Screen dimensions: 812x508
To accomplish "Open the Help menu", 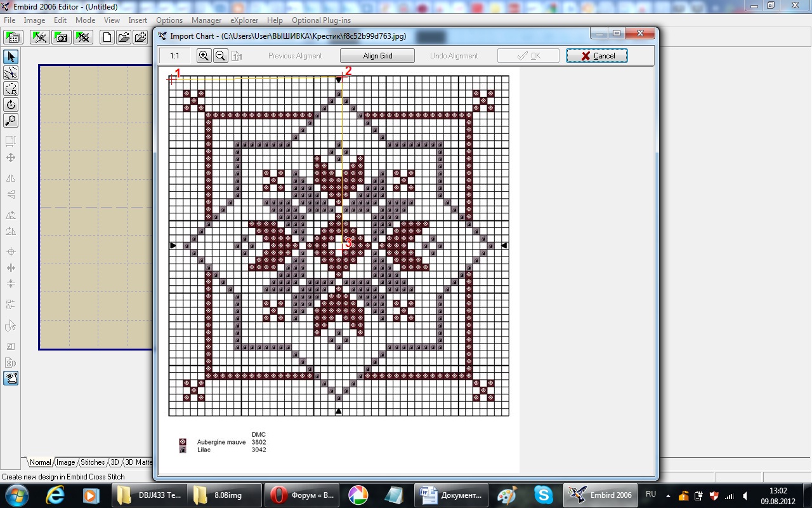I will [275, 20].
